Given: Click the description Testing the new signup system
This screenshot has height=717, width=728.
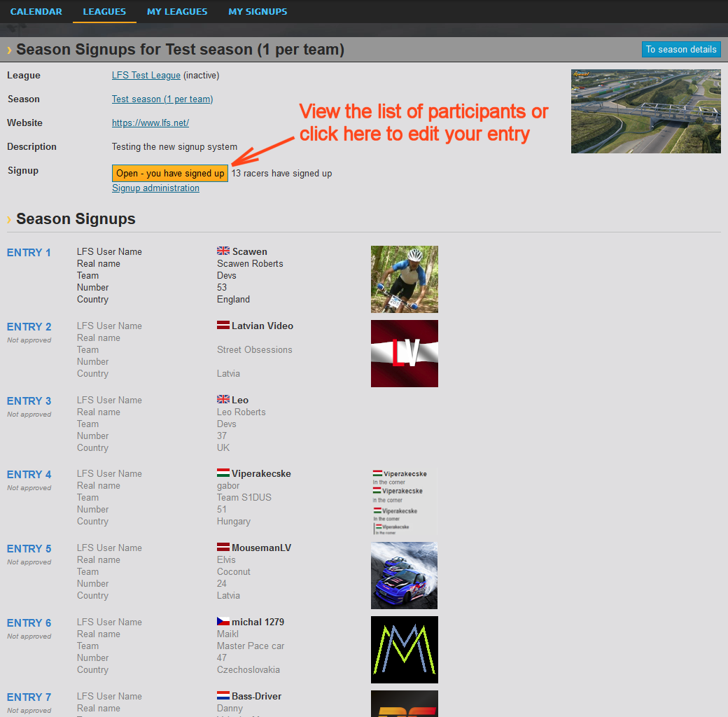Looking at the screenshot, I should tap(174, 147).
